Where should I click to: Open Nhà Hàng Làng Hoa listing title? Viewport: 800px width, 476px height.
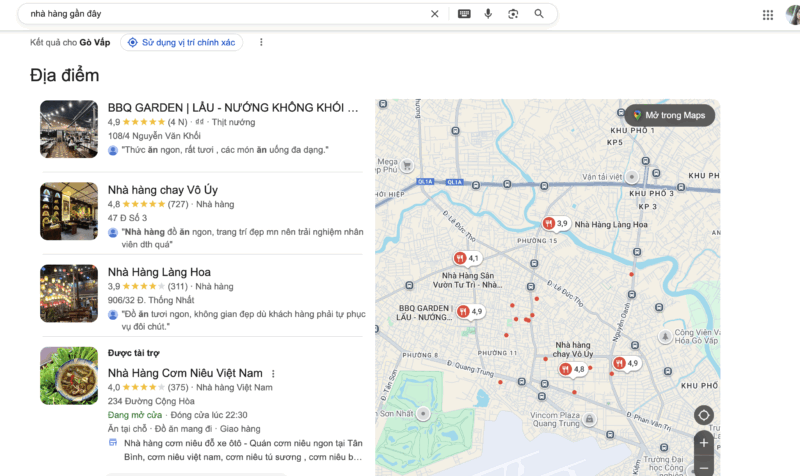click(x=159, y=272)
